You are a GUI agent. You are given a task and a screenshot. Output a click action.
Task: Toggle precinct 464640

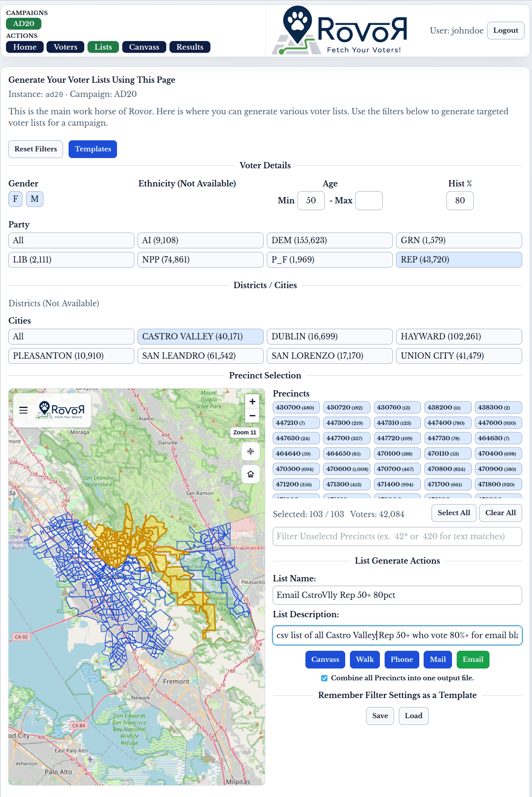coord(296,454)
